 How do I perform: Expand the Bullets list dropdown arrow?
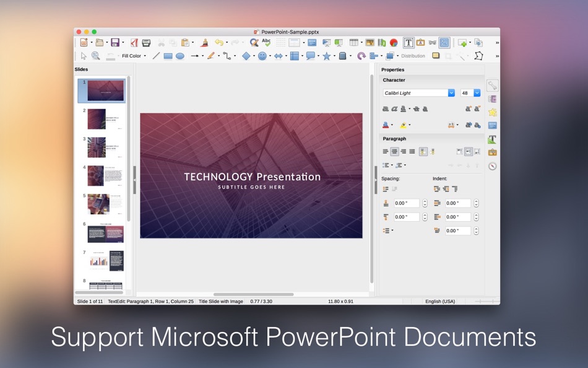tap(392, 165)
